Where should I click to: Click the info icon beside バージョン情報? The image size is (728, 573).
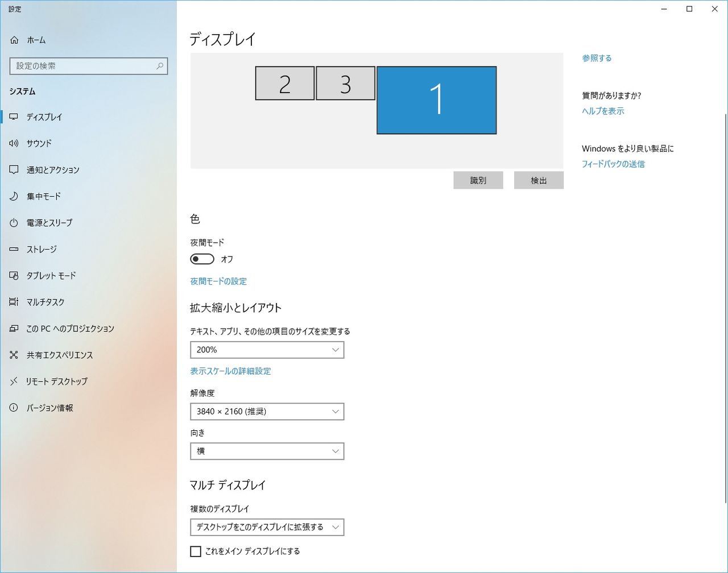(x=14, y=408)
